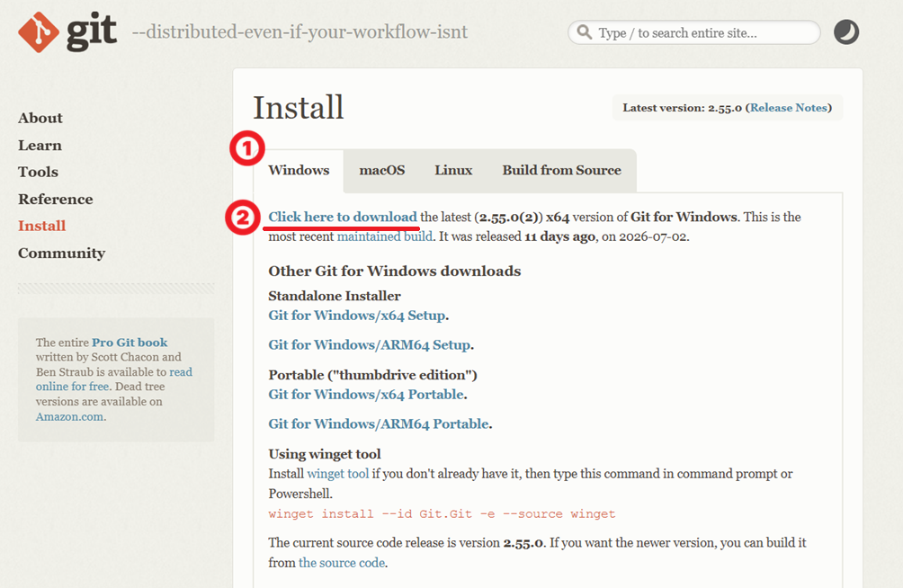
Task: Open the Learn page
Action: pyautogui.click(x=40, y=145)
